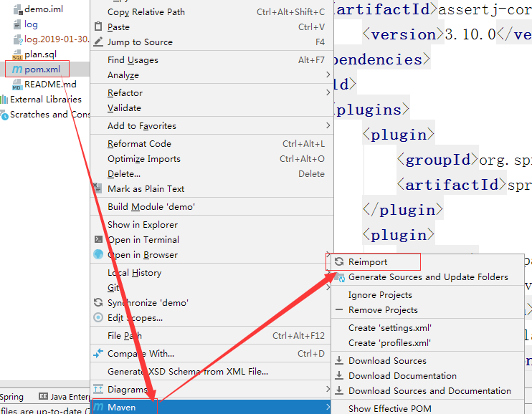Select Create 'profiles.xml'
This screenshot has height=414, width=532.
[427, 343]
